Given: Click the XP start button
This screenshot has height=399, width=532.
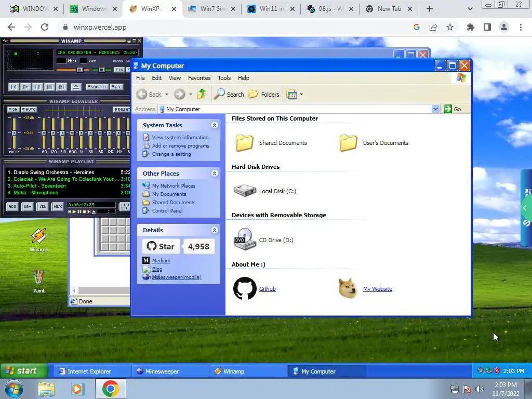Looking at the screenshot, I should click(23, 371).
